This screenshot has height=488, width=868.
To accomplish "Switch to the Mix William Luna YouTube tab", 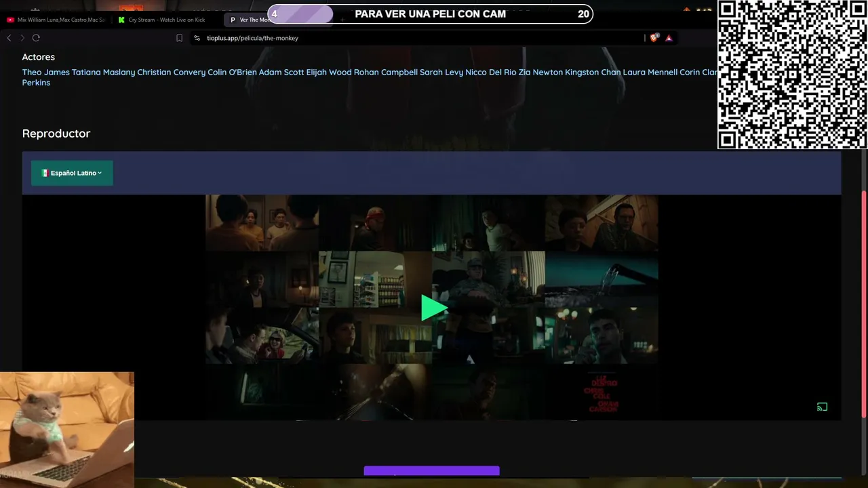I will pos(56,20).
